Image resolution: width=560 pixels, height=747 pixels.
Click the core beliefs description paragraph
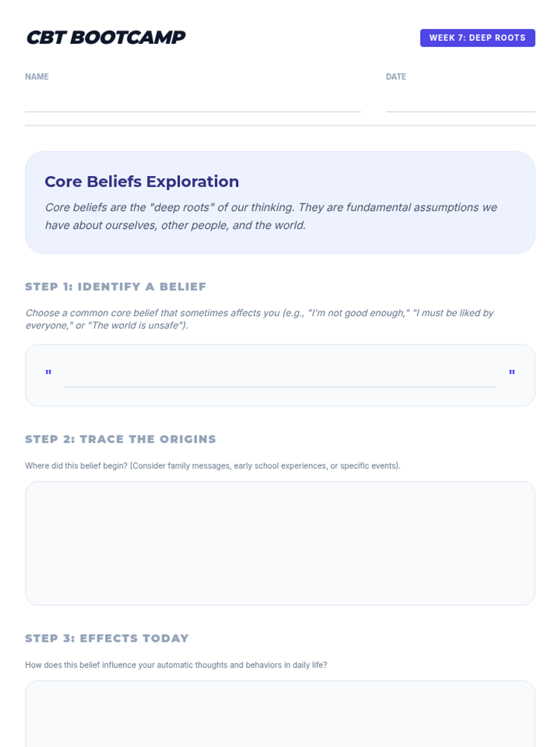pyautogui.click(x=271, y=216)
